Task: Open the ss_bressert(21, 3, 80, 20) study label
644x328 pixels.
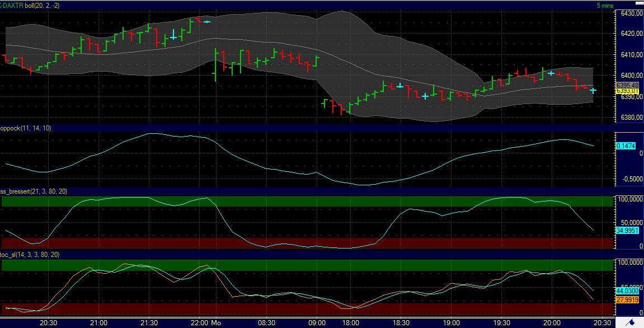Action: pos(32,192)
